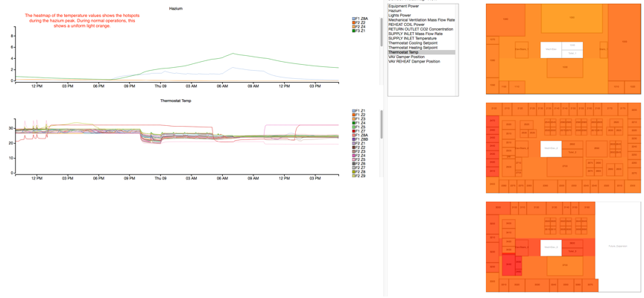Screen dimensions: 644x298
Task: Click F1 Z1 legend swatch in Thermostat chart
Action: [354, 110]
